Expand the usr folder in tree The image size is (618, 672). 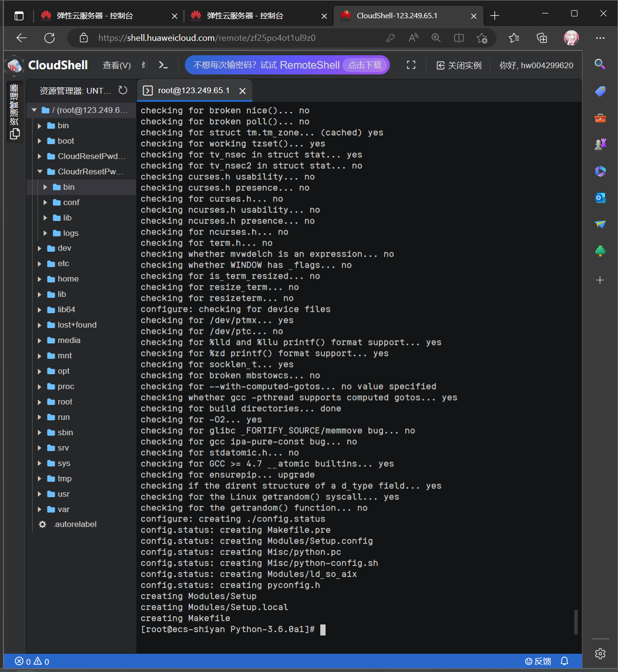[63, 494]
